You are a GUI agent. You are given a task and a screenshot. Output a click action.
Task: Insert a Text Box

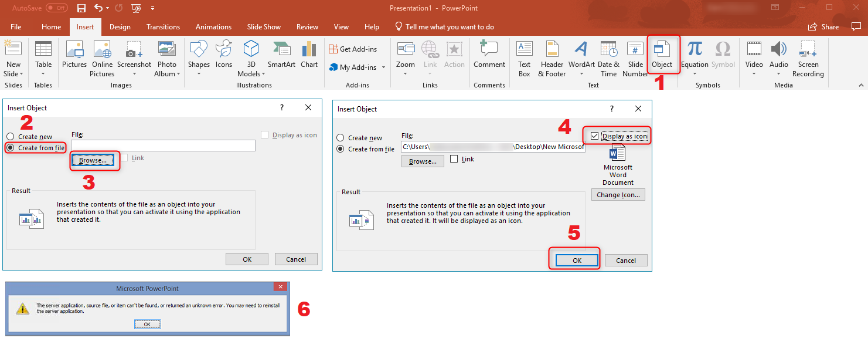tap(525, 58)
